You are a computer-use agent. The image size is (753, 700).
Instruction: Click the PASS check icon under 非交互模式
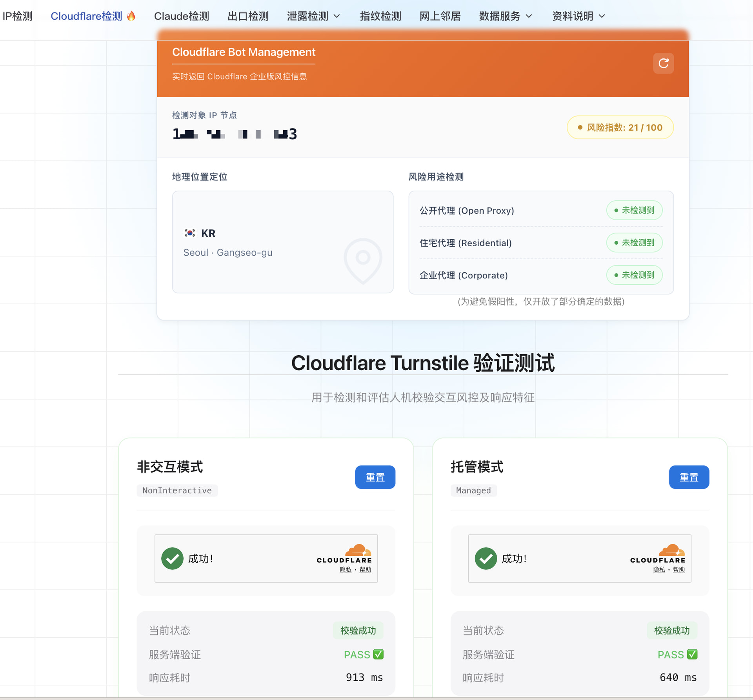(x=378, y=654)
